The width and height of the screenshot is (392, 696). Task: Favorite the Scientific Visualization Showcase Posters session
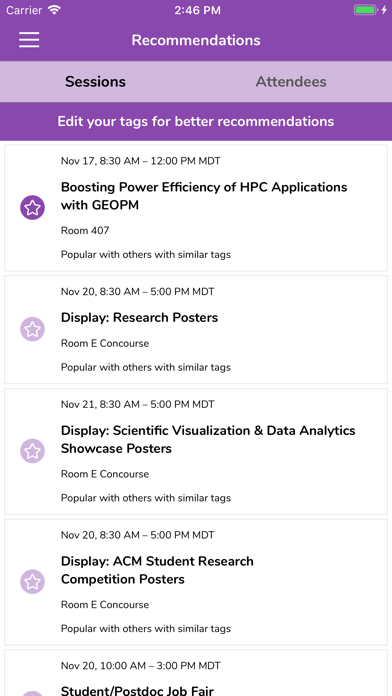[x=32, y=451]
